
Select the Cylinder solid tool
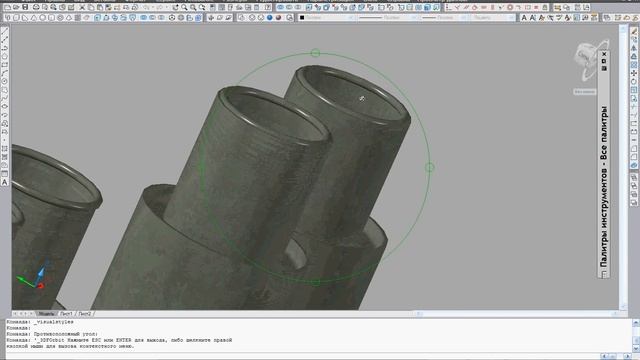tap(51, 18)
